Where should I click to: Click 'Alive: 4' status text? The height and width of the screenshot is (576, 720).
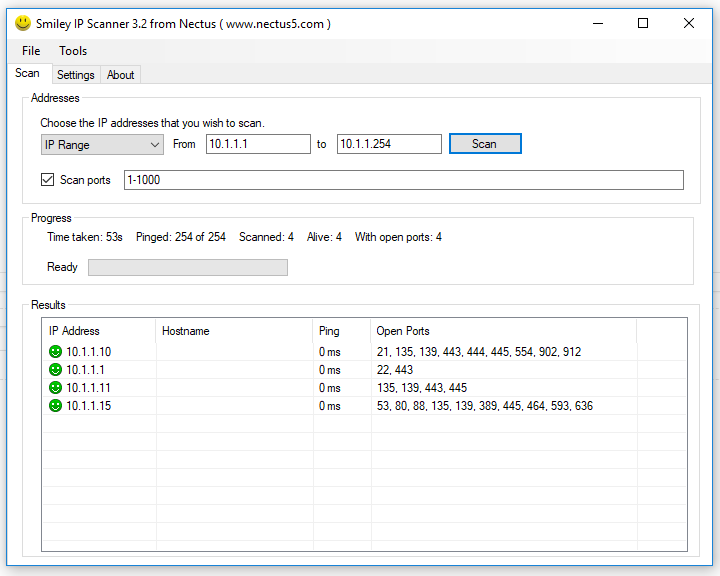coord(324,237)
